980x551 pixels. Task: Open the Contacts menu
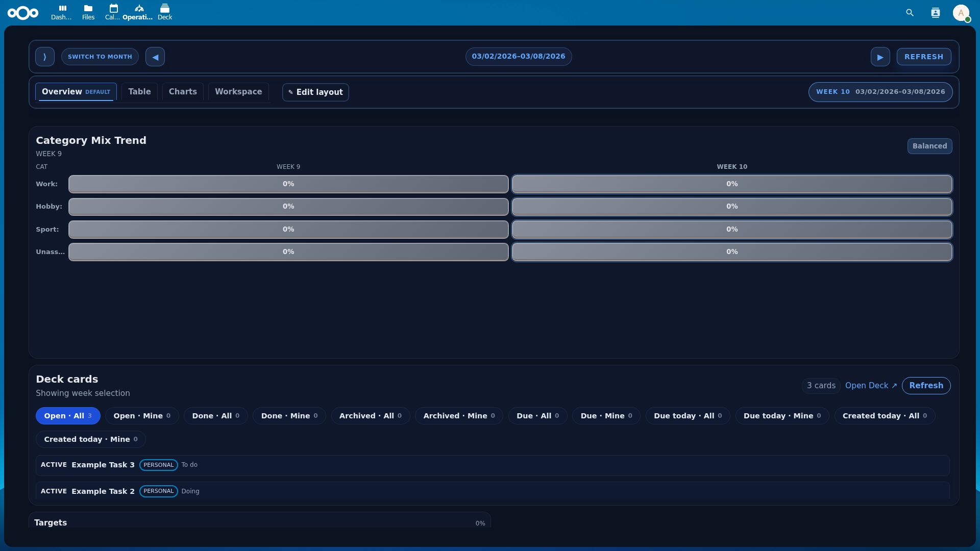coord(936,13)
